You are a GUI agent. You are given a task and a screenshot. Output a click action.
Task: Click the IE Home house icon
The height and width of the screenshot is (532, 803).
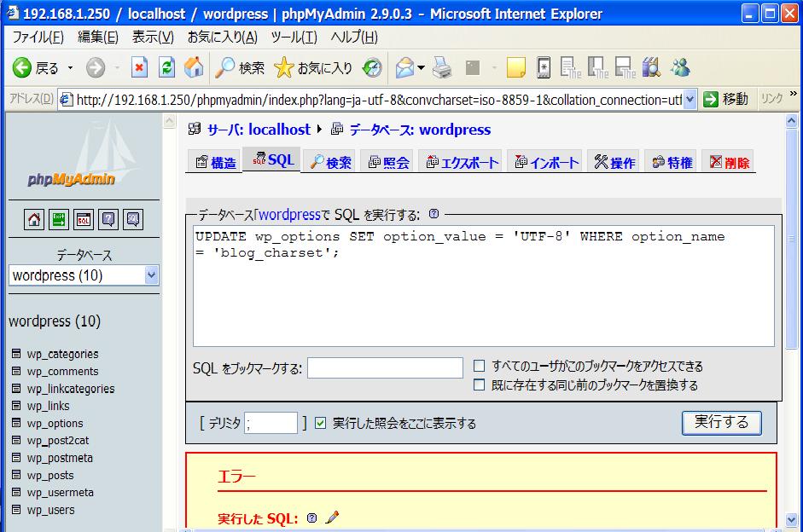[x=194, y=67]
